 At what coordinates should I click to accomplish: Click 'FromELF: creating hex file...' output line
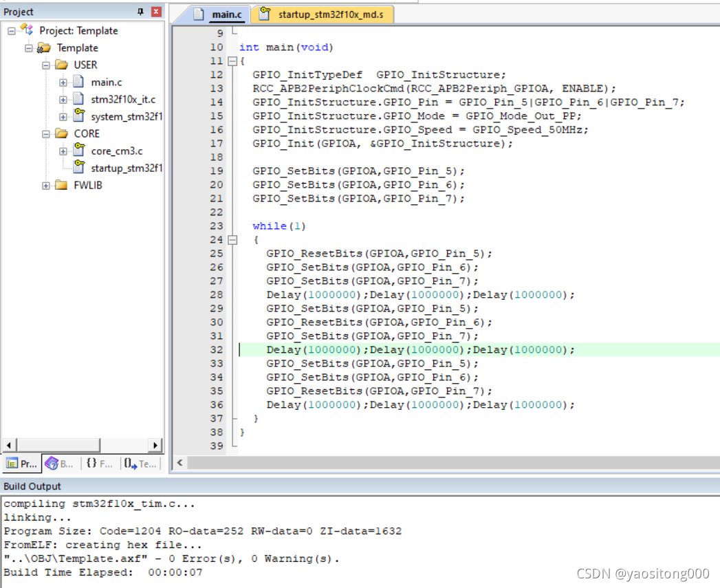click(x=103, y=545)
